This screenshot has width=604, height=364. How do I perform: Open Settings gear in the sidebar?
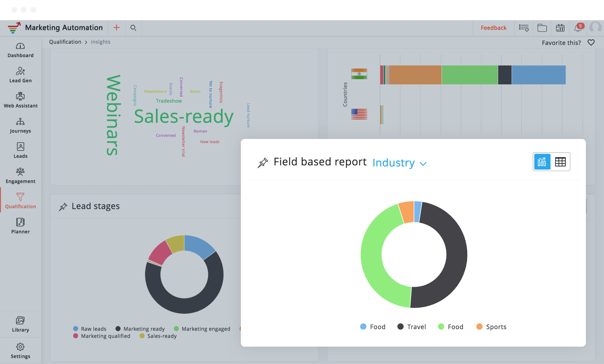coord(20,351)
